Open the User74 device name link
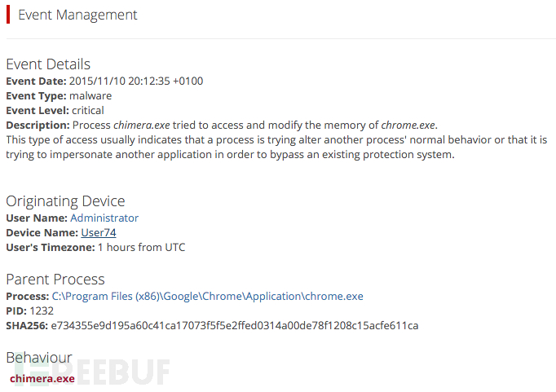 click(99, 232)
